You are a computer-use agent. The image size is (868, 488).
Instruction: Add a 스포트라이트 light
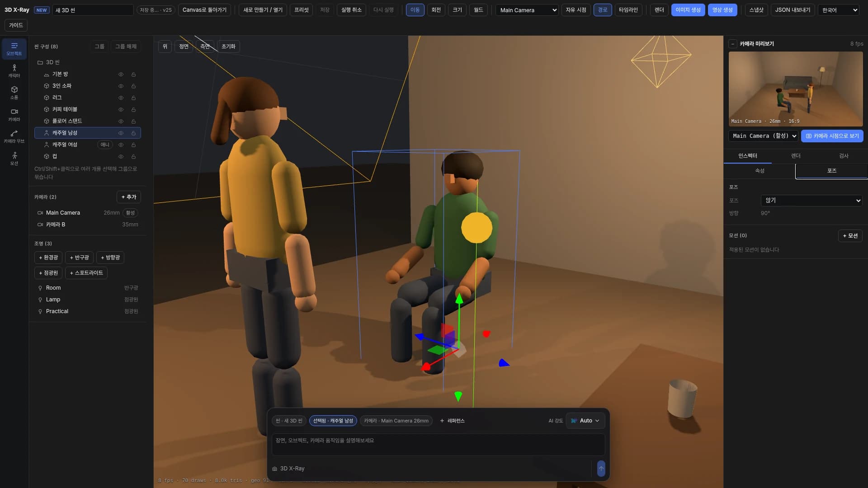pyautogui.click(x=86, y=273)
